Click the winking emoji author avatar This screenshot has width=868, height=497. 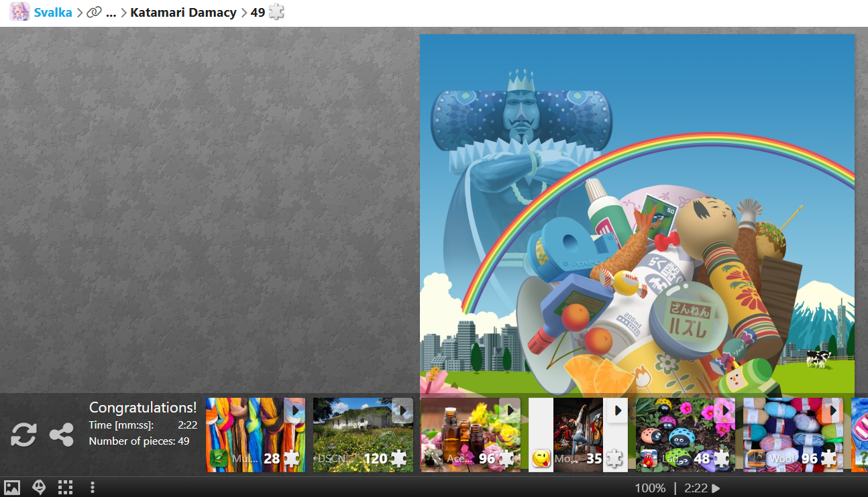[x=541, y=459]
